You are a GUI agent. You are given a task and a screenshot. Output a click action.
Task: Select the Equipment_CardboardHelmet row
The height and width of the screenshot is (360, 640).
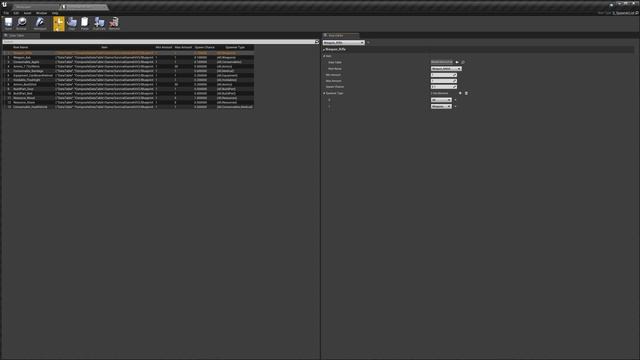(x=129, y=76)
